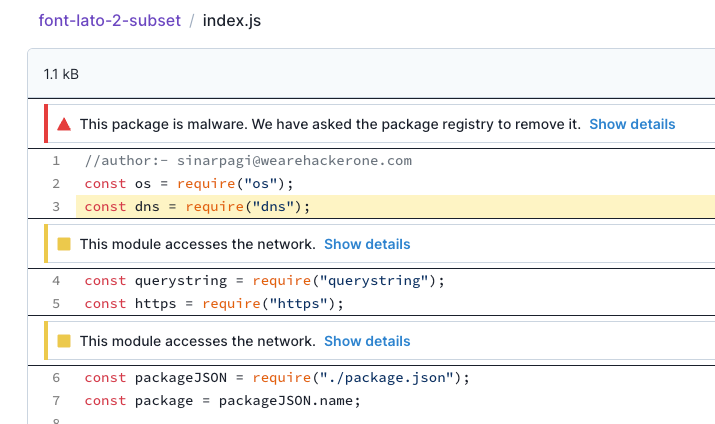Screen dimensions: 715x424
Task: Click line number 4 in the gutter
Action: (x=56, y=281)
